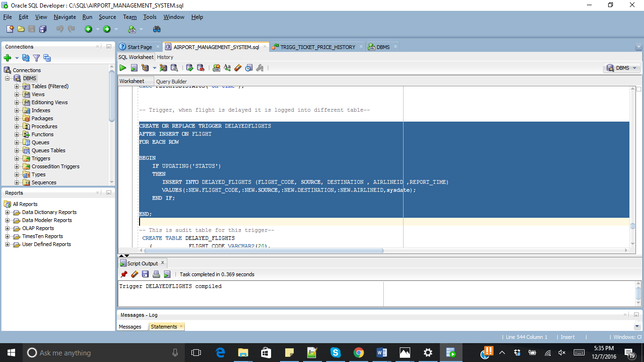Close the Statements log tab
The width and height of the screenshot is (644, 362).
(x=181, y=326)
